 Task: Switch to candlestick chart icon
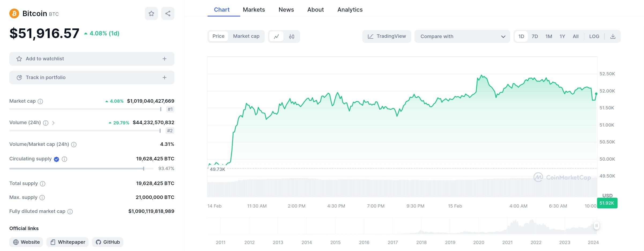pos(292,36)
